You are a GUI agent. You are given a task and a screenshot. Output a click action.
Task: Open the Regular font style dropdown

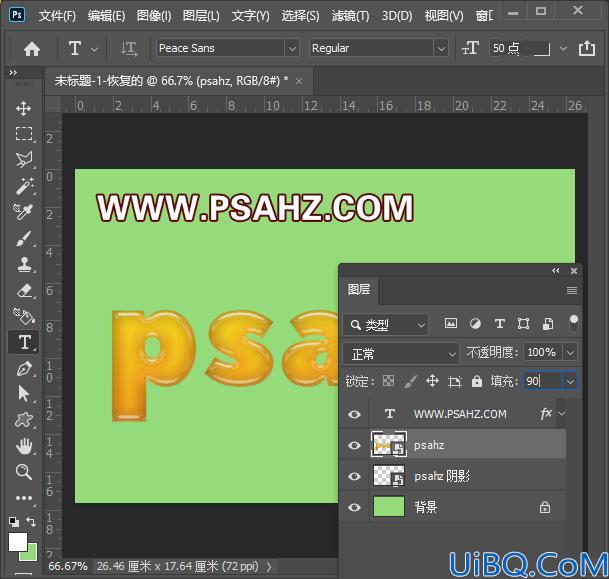(x=441, y=49)
